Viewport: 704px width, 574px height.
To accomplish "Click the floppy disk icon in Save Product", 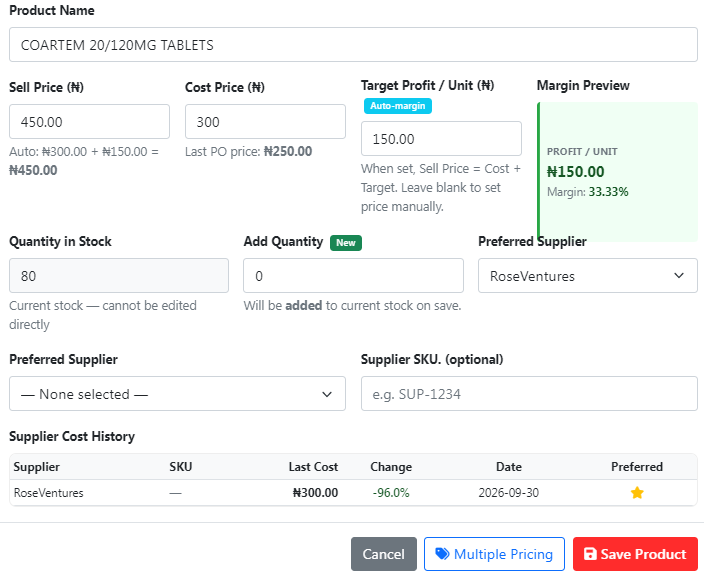I will (x=590, y=554).
